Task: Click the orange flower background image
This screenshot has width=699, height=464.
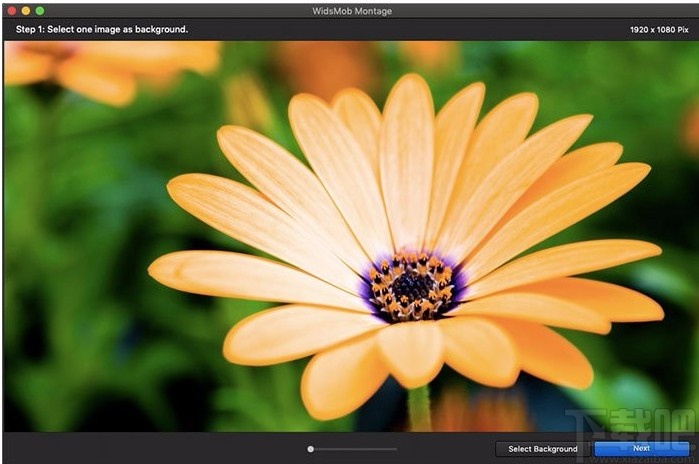Action: click(x=351, y=236)
